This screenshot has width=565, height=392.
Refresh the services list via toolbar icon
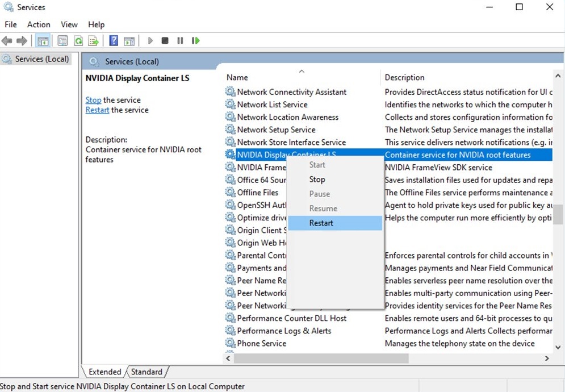coord(78,41)
